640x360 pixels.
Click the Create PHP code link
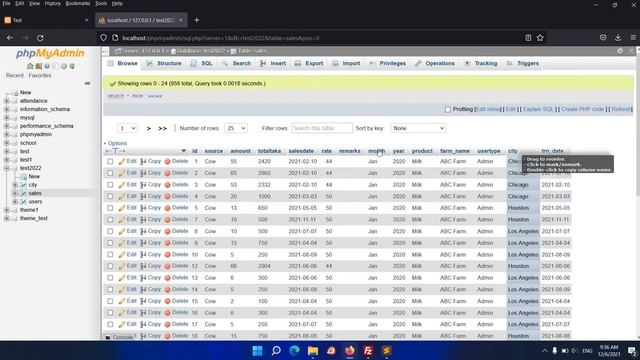click(x=582, y=109)
